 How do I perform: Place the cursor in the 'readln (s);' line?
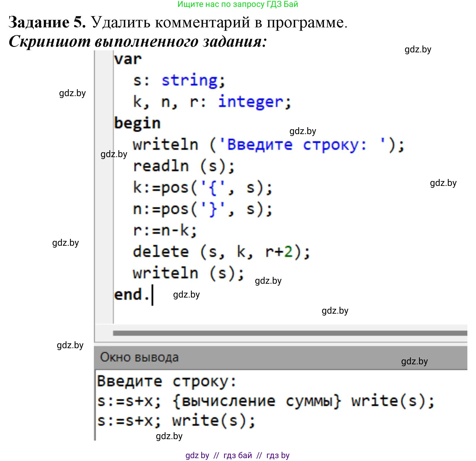click(x=184, y=166)
